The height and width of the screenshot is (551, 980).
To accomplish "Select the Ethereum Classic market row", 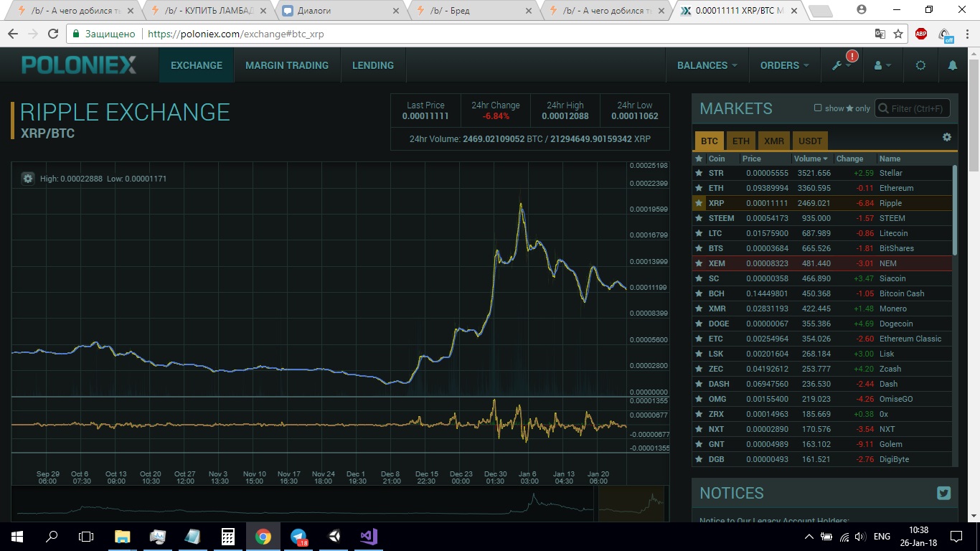I will [x=823, y=339].
